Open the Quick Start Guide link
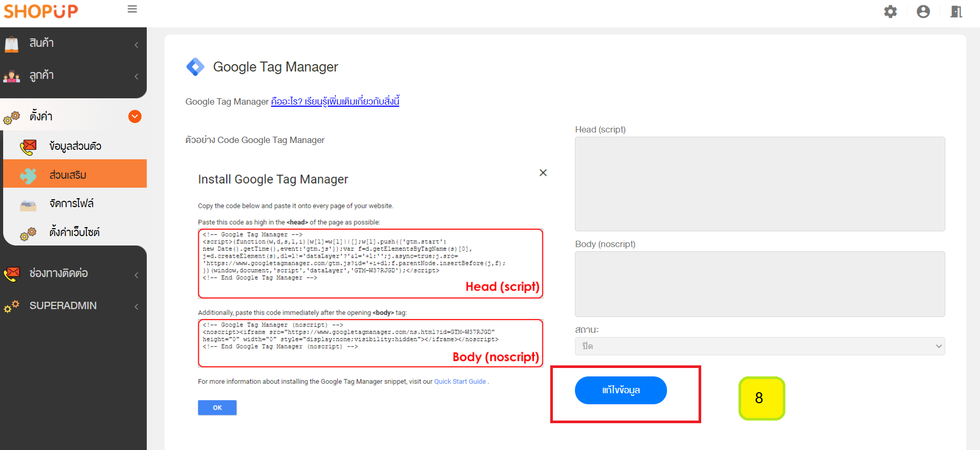980x450 pixels. [460, 382]
